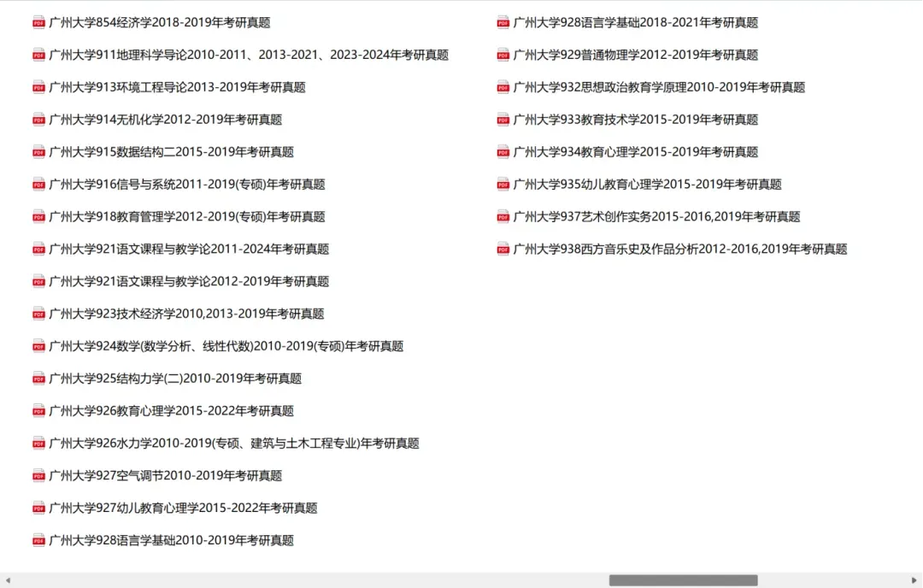
Task: Click file name 928语言学基础2018-2021年考研真题
Action: [x=636, y=22]
